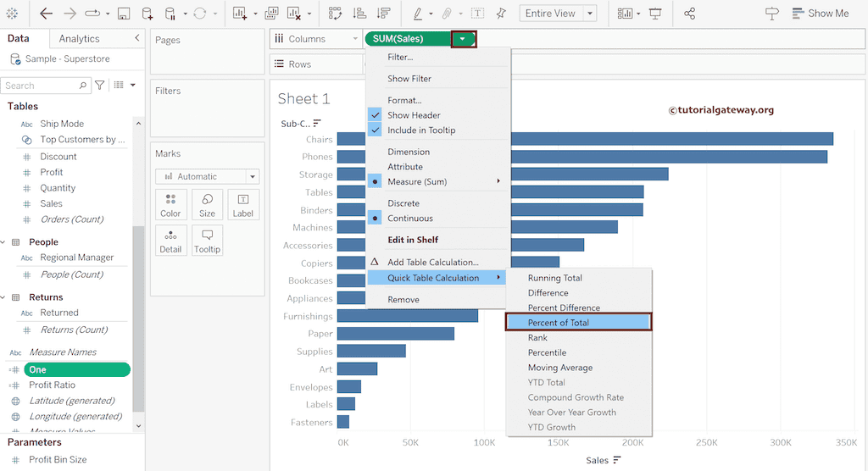The width and height of the screenshot is (868, 471).
Task: Toggle Include in Tooltip option
Action: (x=420, y=130)
